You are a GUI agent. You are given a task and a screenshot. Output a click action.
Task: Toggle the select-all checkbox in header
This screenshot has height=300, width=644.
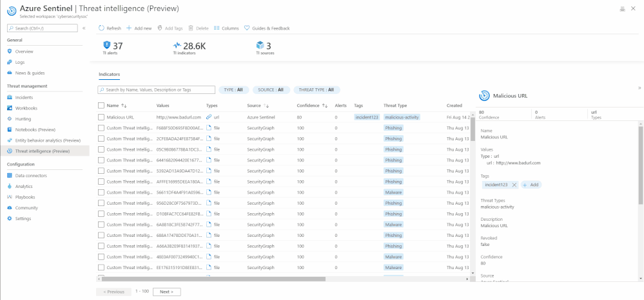101,106
